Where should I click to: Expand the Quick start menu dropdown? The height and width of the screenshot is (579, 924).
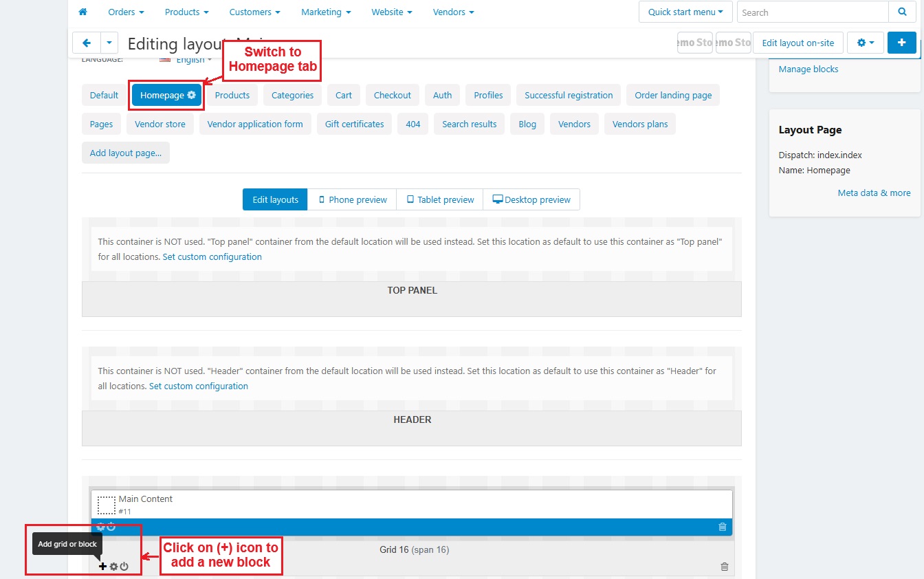685,12
